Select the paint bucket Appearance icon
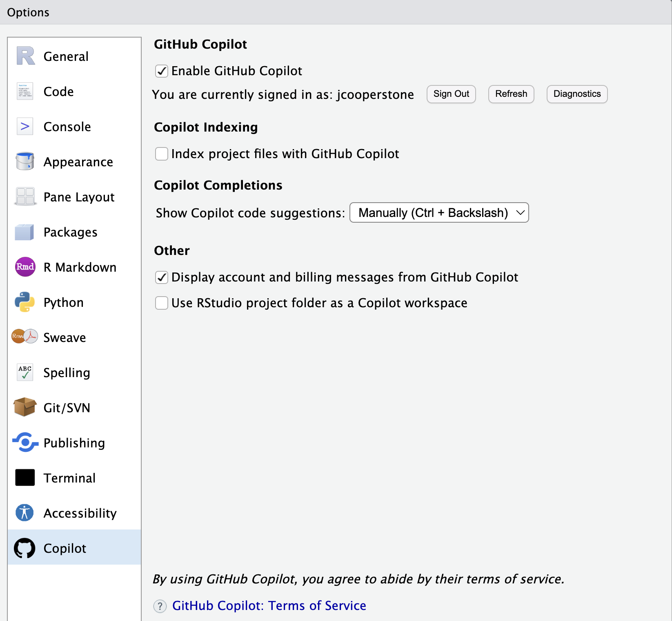 coord(25,161)
